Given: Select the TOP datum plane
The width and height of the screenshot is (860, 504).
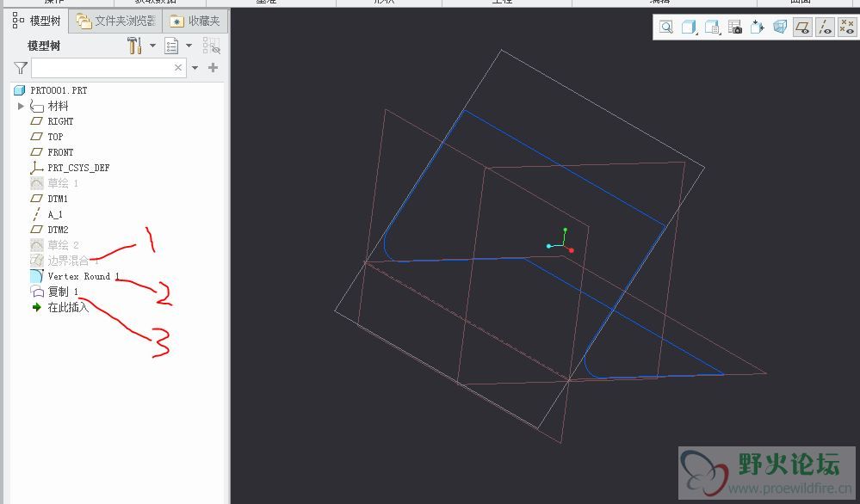Looking at the screenshot, I should coord(55,137).
